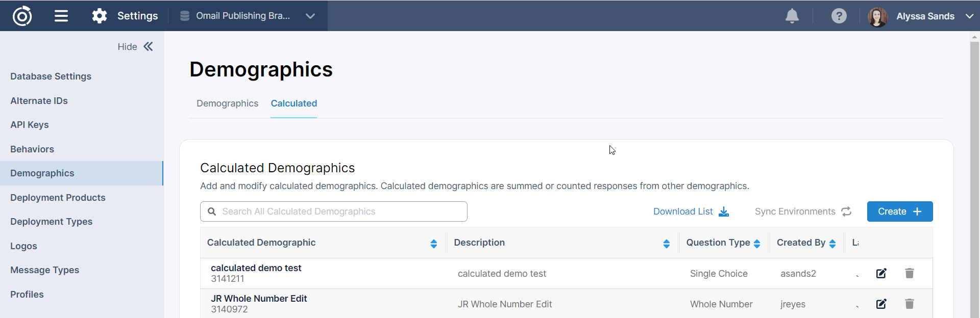Sort by Question Type column
Viewport: 980px width, 318px height.
pos(756,244)
